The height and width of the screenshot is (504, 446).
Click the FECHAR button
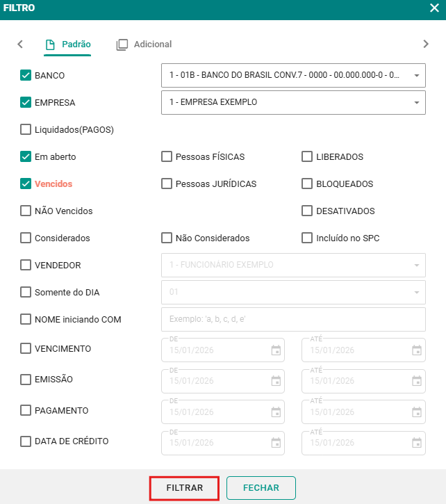pyautogui.click(x=261, y=488)
